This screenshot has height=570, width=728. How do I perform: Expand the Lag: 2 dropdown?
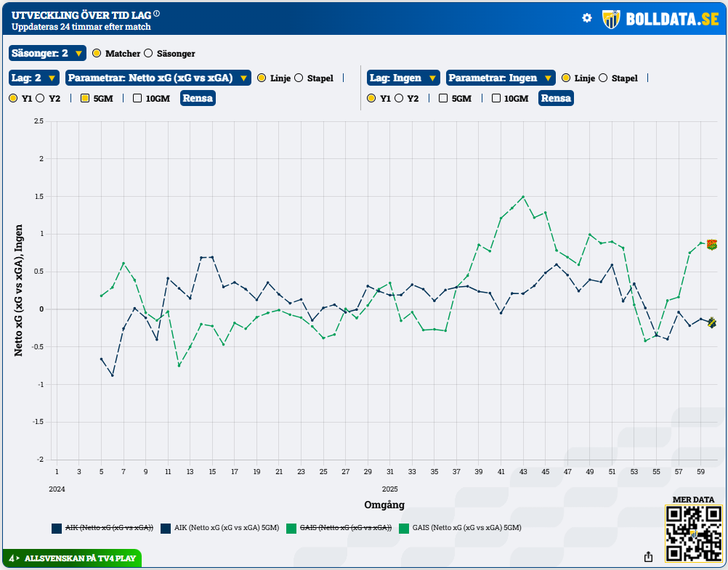(34, 78)
